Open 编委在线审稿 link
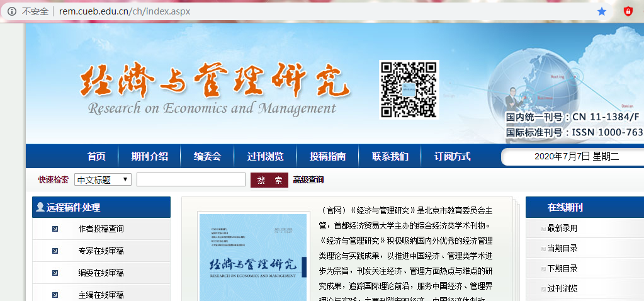This screenshot has height=301, width=644. [x=101, y=273]
